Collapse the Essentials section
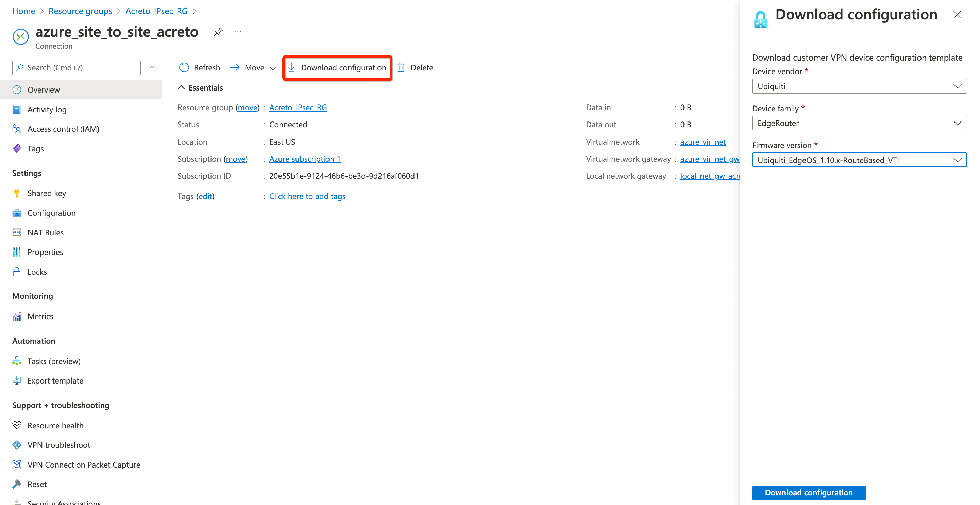The image size is (980, 505). tap(201, 87)
